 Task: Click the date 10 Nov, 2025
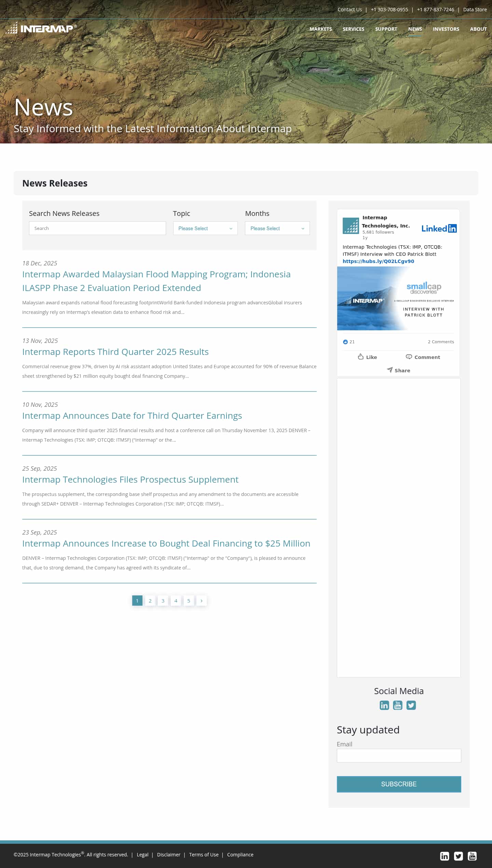(40, 405)
